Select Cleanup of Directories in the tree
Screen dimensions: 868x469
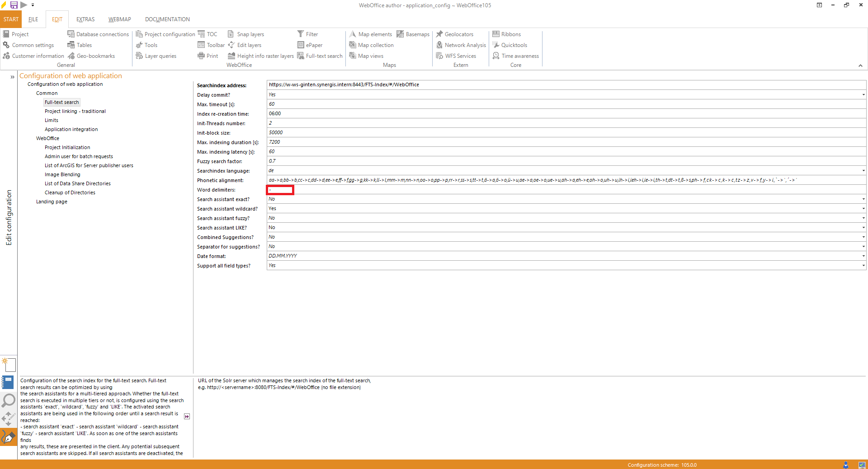(x=70, y=192)
